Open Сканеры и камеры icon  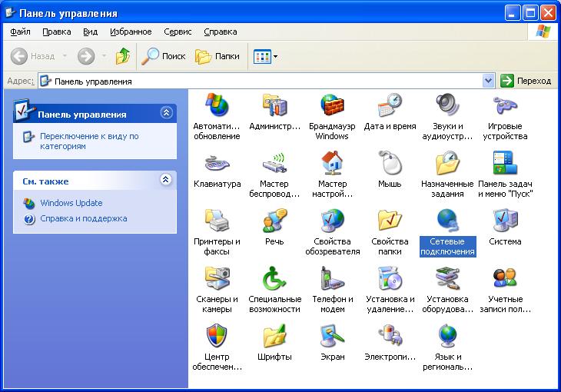pyautogui.click(x=217, y=277)
